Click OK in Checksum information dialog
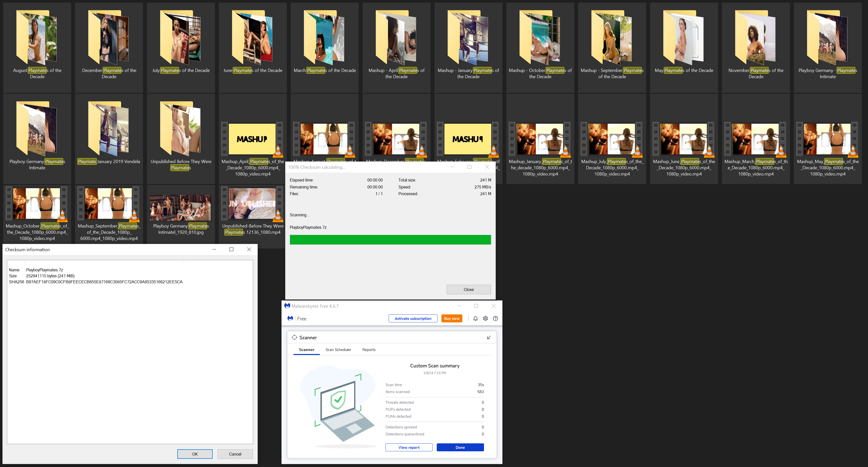This screenshot has width=868, height=467. point(195,454)
